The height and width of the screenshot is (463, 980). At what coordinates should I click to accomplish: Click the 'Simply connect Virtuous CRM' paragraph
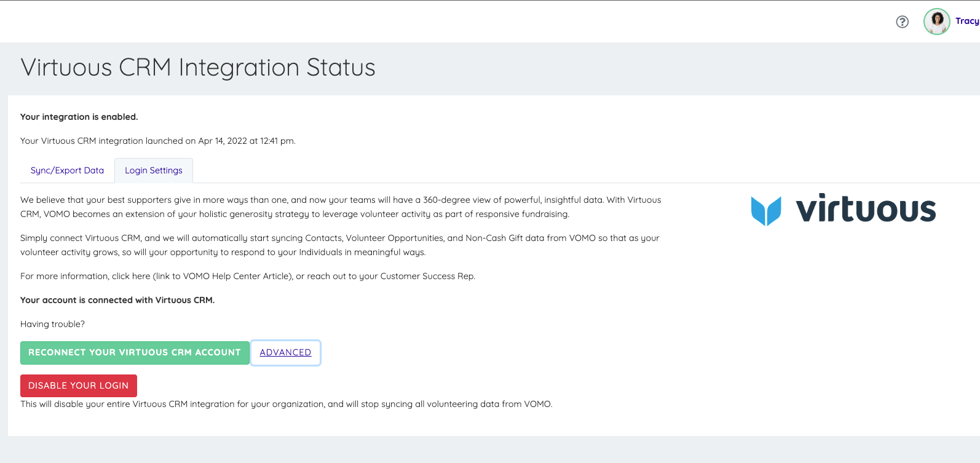[340, 245]
